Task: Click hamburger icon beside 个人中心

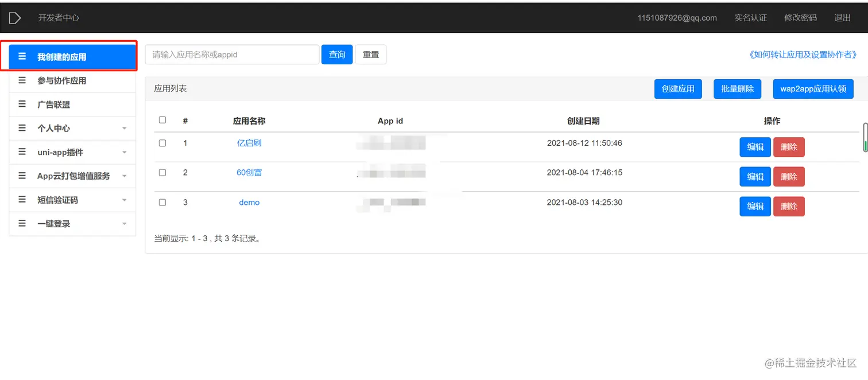Action: click(22, 128)
